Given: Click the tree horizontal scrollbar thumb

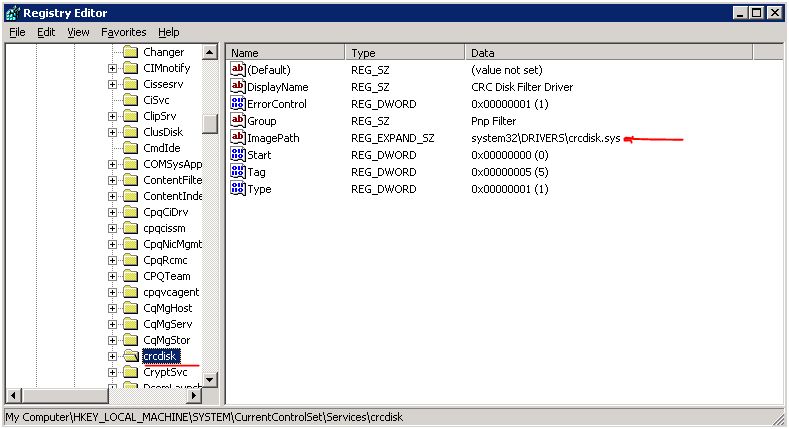Looking at the screenshot, I should 65,396.
